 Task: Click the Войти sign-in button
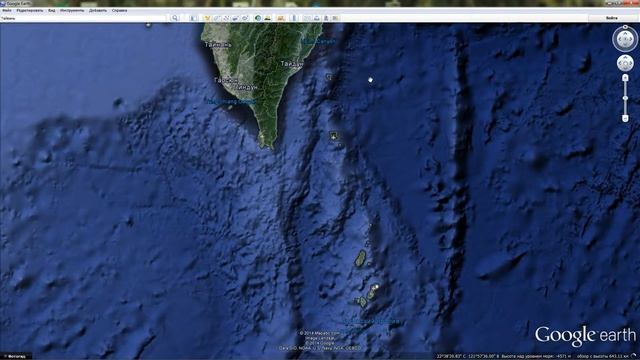coord(611,18)
